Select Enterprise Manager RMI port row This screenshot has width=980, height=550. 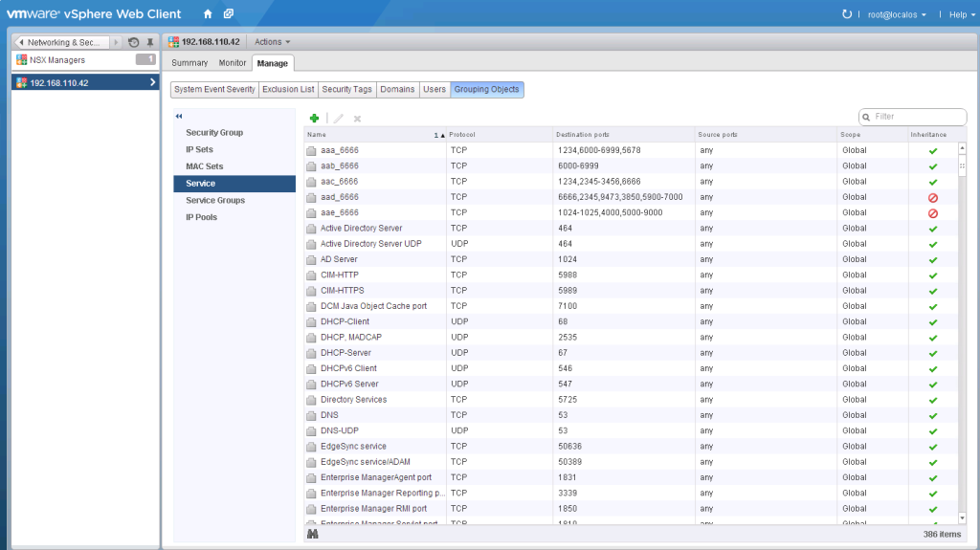[632, 509]
